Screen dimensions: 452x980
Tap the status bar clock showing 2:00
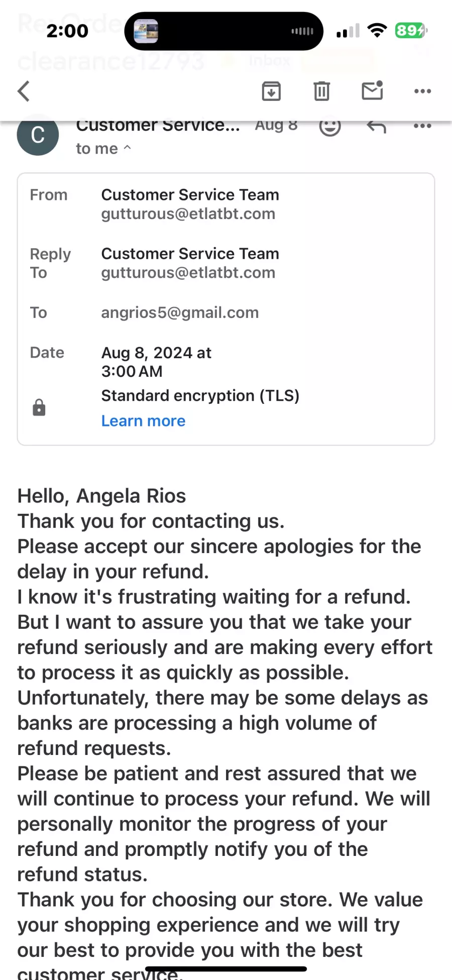pyautogui.click(x=67, y=31)
